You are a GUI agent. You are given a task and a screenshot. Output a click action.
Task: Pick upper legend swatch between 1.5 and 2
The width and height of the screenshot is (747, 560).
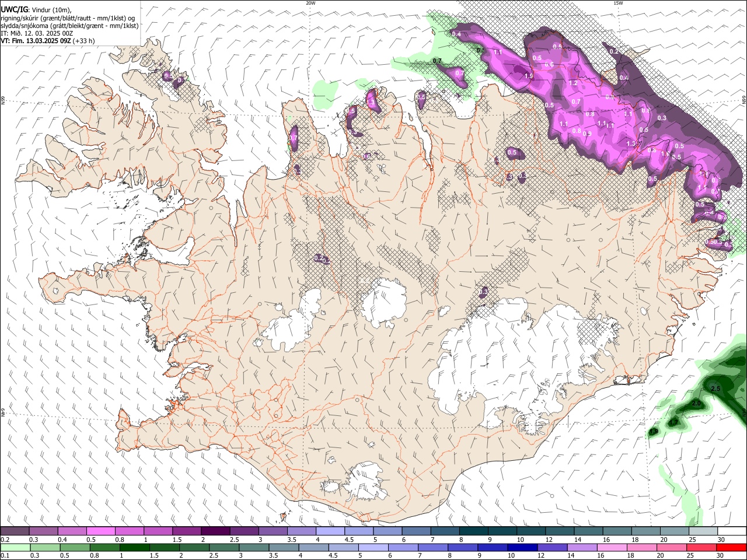coord(186,531)
